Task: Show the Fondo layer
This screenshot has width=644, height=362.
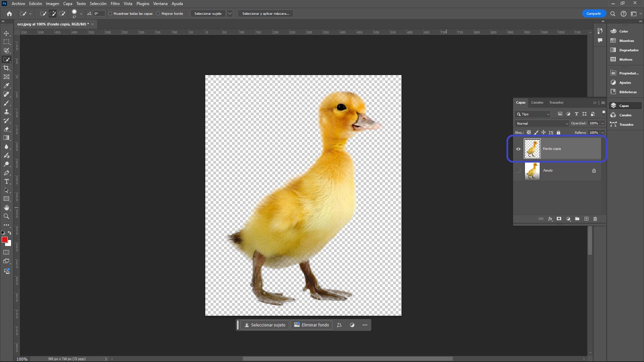Action: pos(518,171)
